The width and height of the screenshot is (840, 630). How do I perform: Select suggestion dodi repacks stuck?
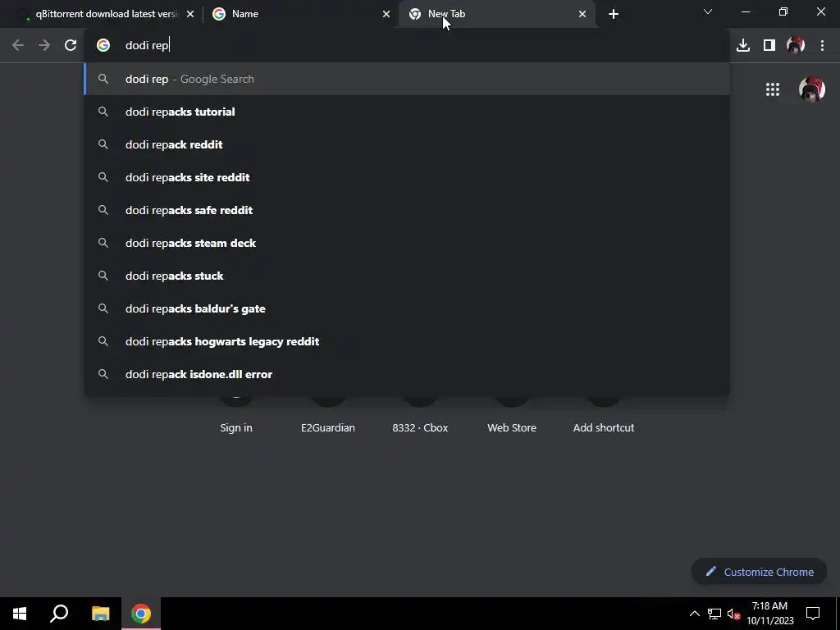407,276
